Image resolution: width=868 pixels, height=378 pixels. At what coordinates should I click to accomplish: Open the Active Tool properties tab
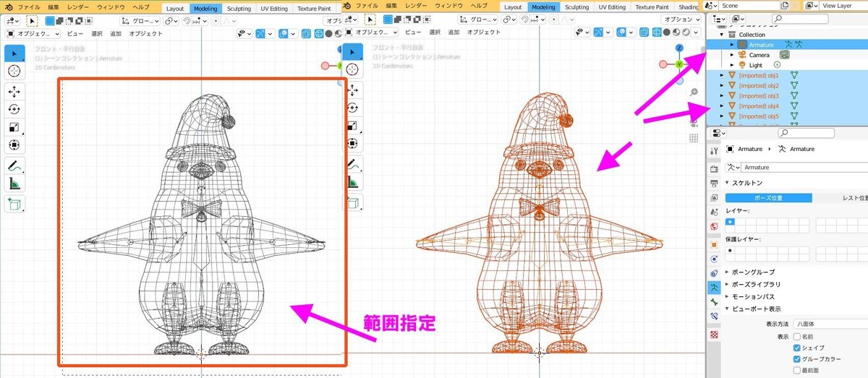point(714,150)
